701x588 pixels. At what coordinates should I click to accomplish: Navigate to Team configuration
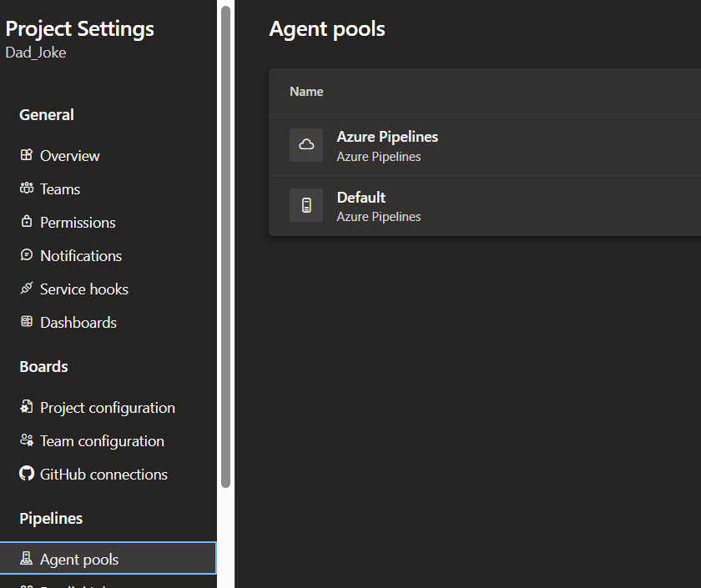click(102, 441)
